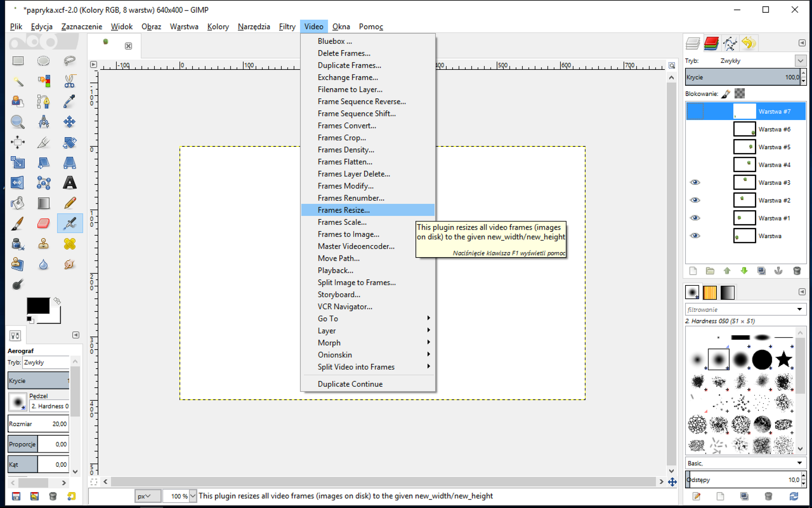
Task: Select the Eraser tool
Action: point(43,223)
